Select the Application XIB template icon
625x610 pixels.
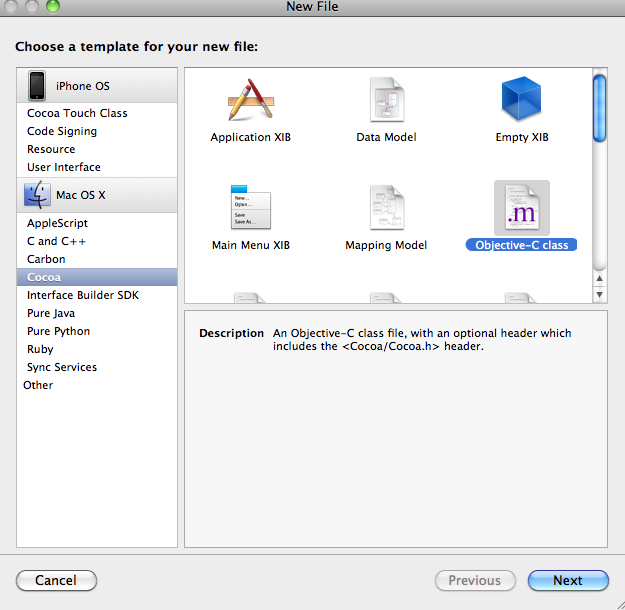251,100
